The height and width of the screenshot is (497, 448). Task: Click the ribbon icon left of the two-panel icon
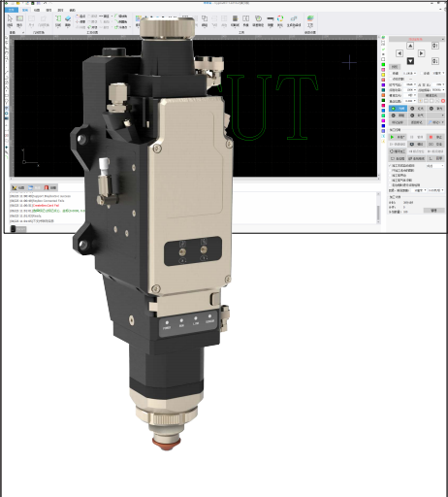pos(236,18)
